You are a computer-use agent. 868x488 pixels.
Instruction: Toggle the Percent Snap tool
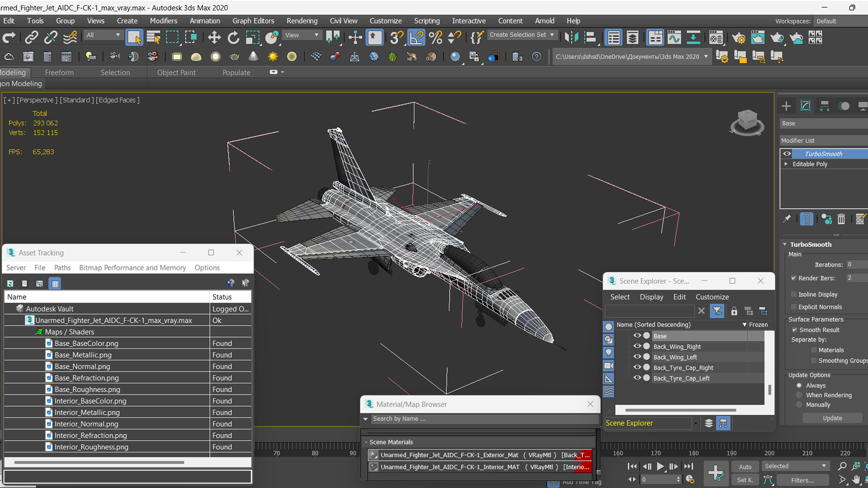point(436,38)
